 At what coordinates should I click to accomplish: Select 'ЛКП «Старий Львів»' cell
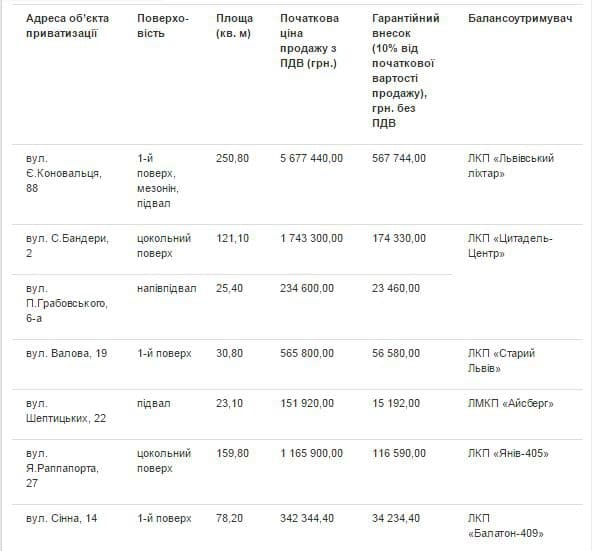(501, 361)
